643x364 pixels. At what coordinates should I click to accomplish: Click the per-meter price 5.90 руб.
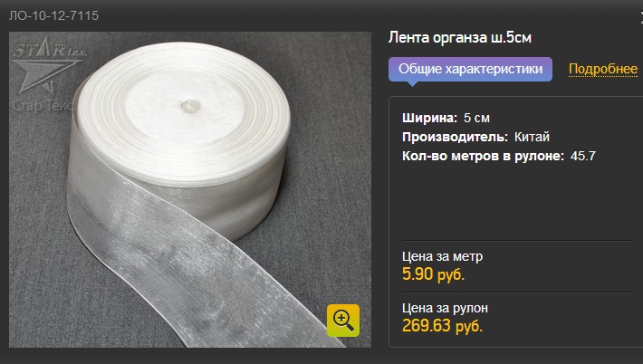click(433, 273)
